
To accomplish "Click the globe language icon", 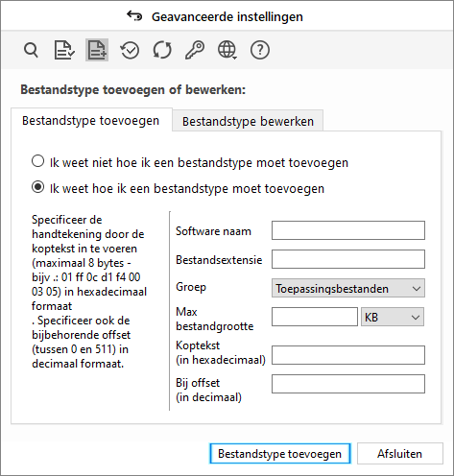I will tap(227, 50).
